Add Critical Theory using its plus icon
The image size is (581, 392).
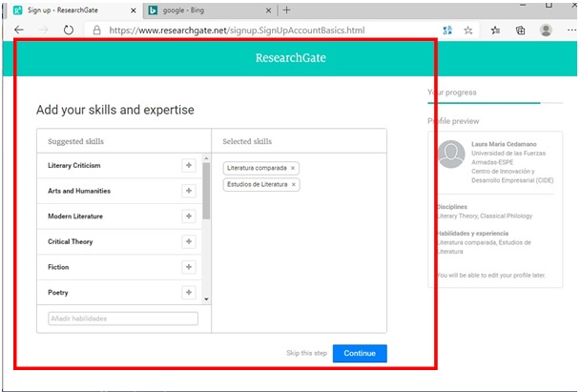pyautogui.click(x=188, y=241)
